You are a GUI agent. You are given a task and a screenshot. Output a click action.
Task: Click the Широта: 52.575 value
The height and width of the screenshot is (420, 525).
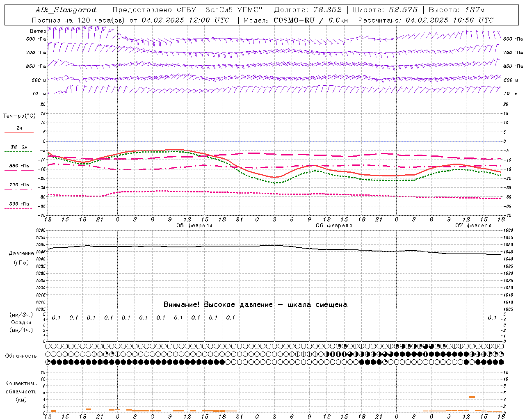coord(385,10)
